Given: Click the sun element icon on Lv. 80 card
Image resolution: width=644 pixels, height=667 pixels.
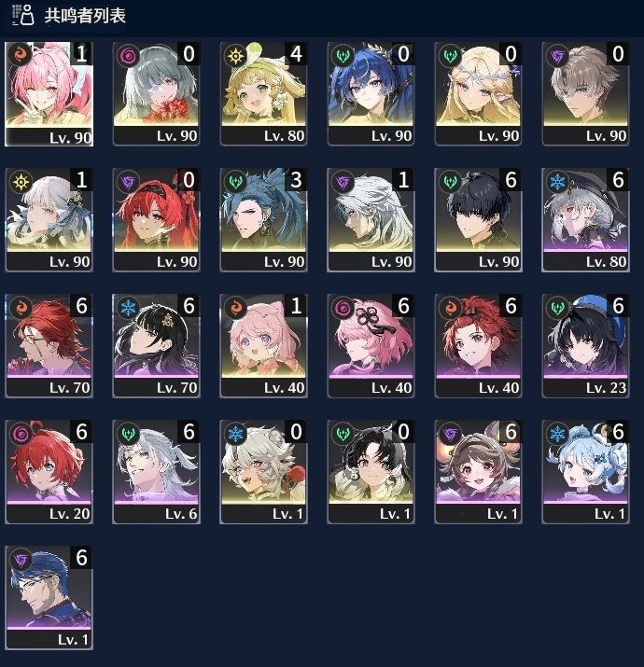Looking at the screenshot, I should pyautogui.click(x=235, y=56).
